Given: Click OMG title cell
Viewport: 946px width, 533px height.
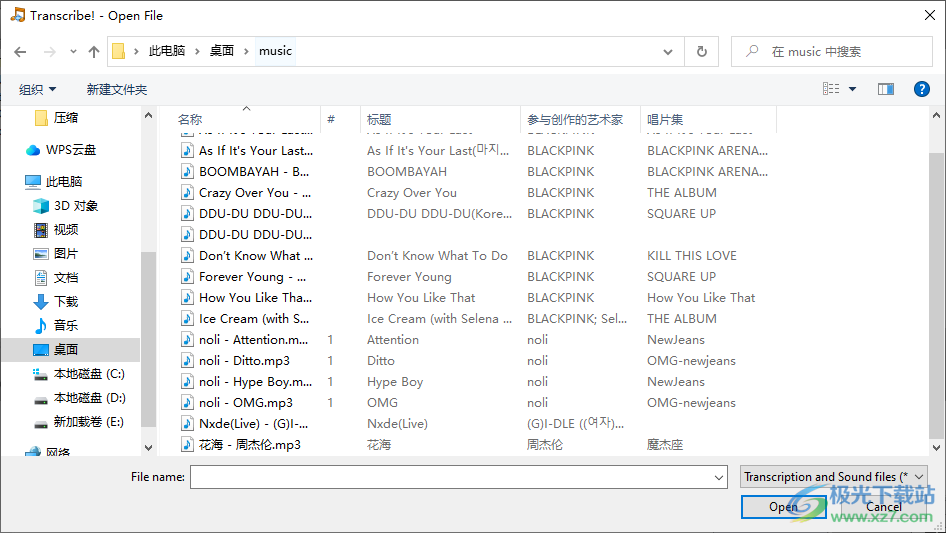Looking at the screenshot, I should tap(383, 403).
